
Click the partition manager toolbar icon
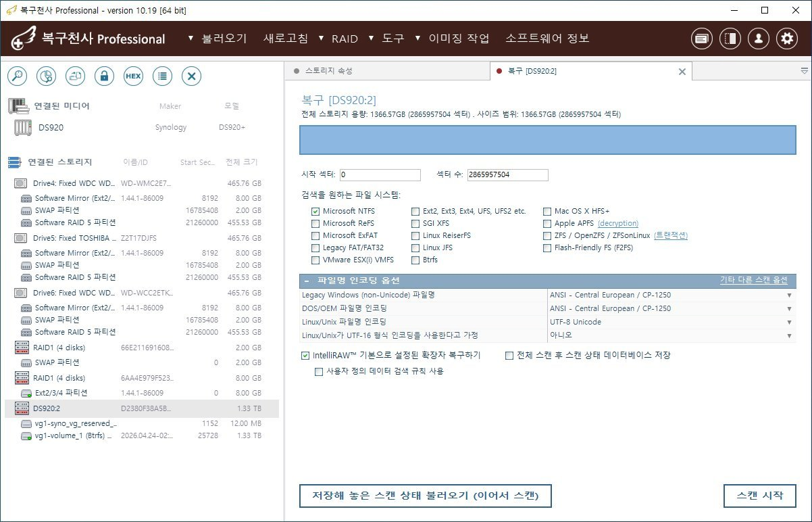(x=75, y=76)
